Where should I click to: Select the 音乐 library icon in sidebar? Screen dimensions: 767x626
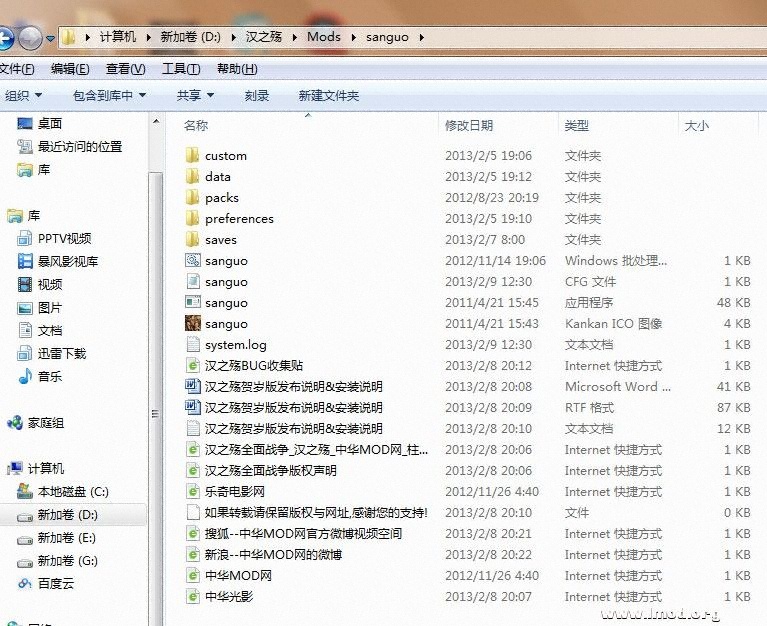(x=26, y=377)
